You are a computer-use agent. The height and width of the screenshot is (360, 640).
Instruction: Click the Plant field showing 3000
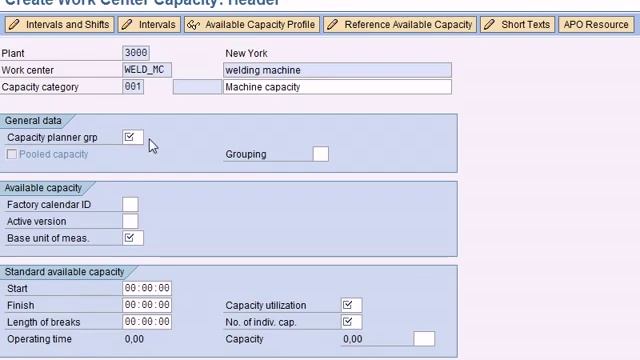pyautogui.click(x=136, y=53)
